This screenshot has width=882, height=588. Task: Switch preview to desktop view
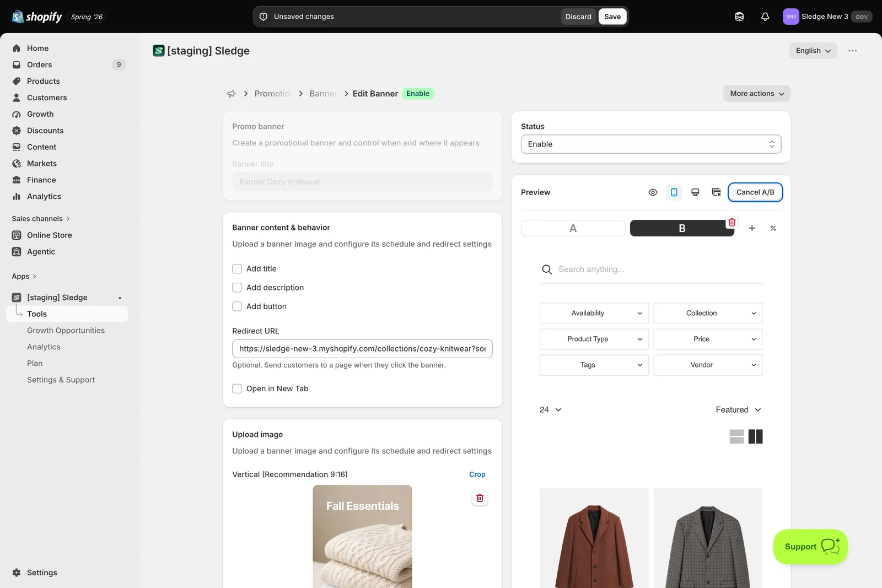[x=695, y=192]
